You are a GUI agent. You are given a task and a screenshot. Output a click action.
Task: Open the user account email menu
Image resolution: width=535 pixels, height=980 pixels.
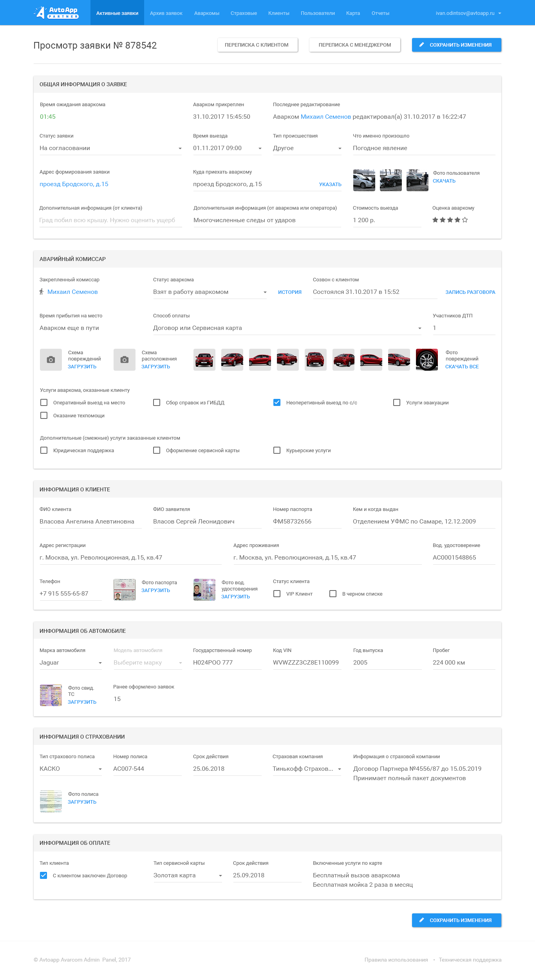[x=468, y=13]
